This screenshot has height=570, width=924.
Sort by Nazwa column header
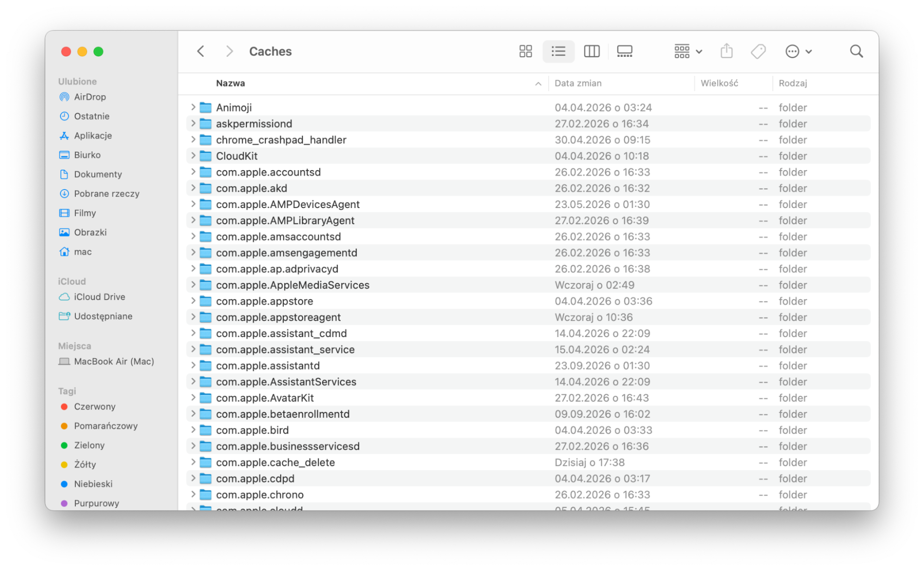point(230,83)
